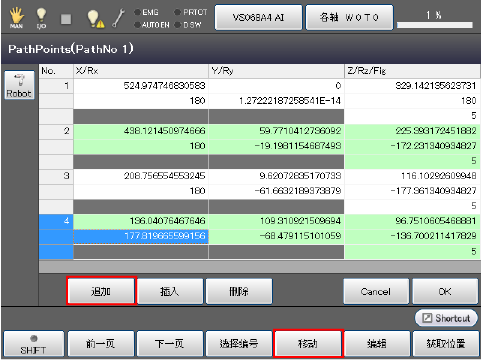This screenshot has width=481, height=360.
Task: Select cell 208.756554553245
Action: [141, 176]
